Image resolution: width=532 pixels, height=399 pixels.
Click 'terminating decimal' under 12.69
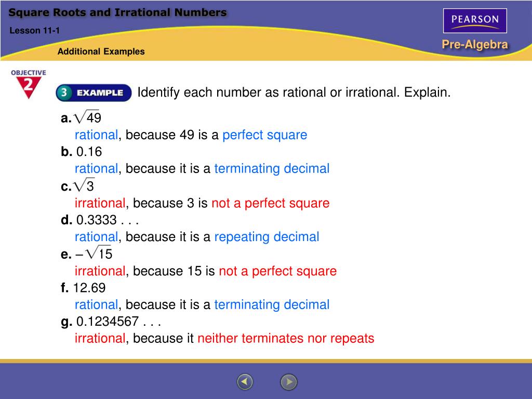pyautogui.click(x=272, y=304)
